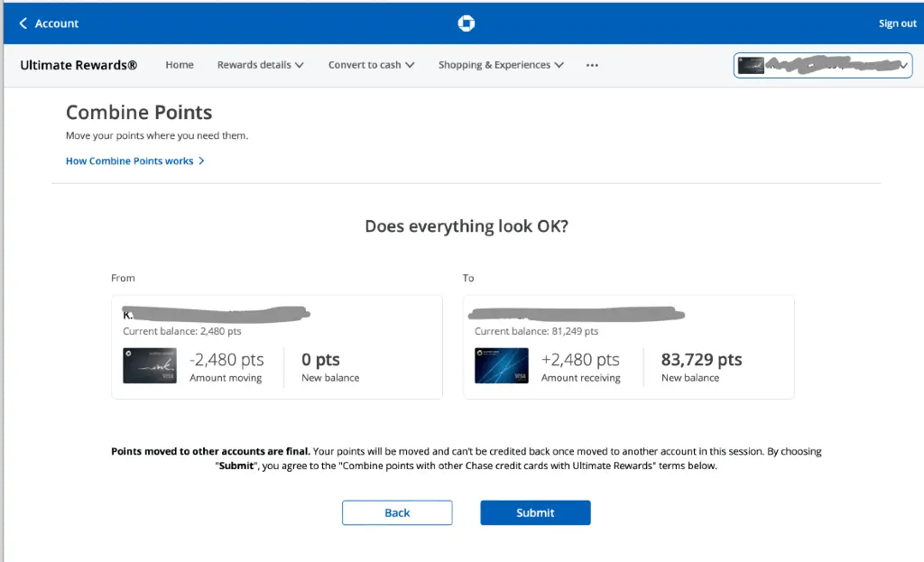Click the back chevron beside Account
The height and width of the screenshot is (562, 924).
[x=23, y=23]
